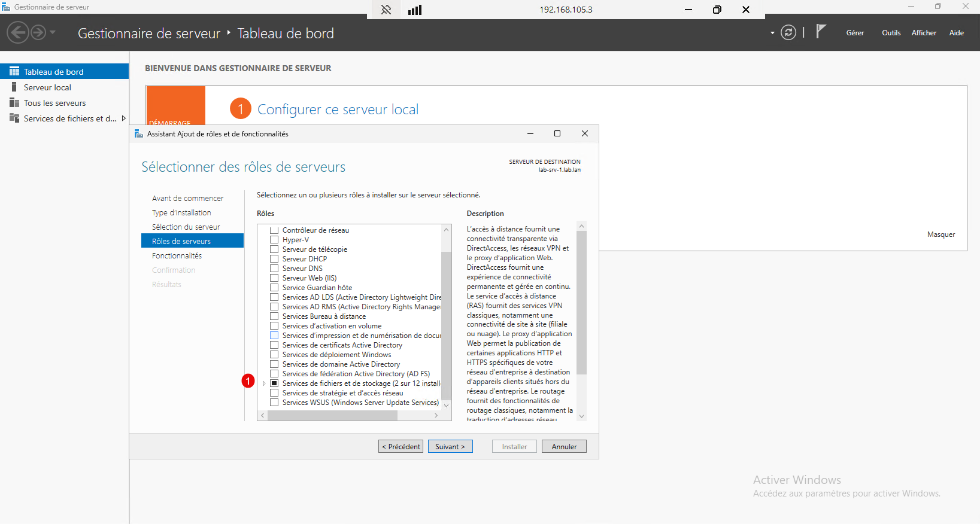Click the Tableau de bord sidebar icon
Image resolution: width=980 pixels, height=524 pixels.
click(14, 72)
